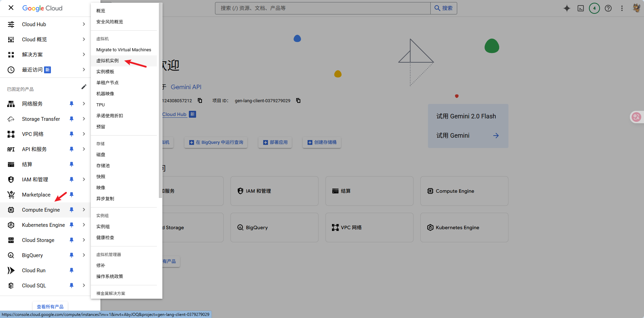Expand Kubernetes Engine submenu chevron
This screenshot has height=318, width=644.
(84, 225)
